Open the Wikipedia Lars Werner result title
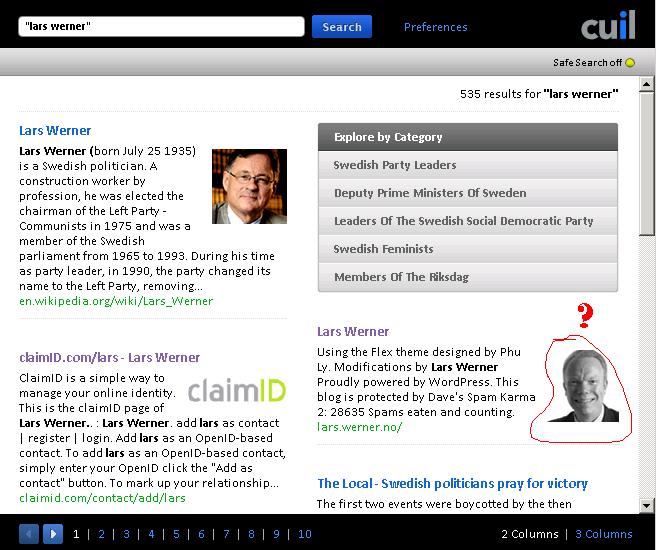Screen dimensions: 656x550 (55, 130)
